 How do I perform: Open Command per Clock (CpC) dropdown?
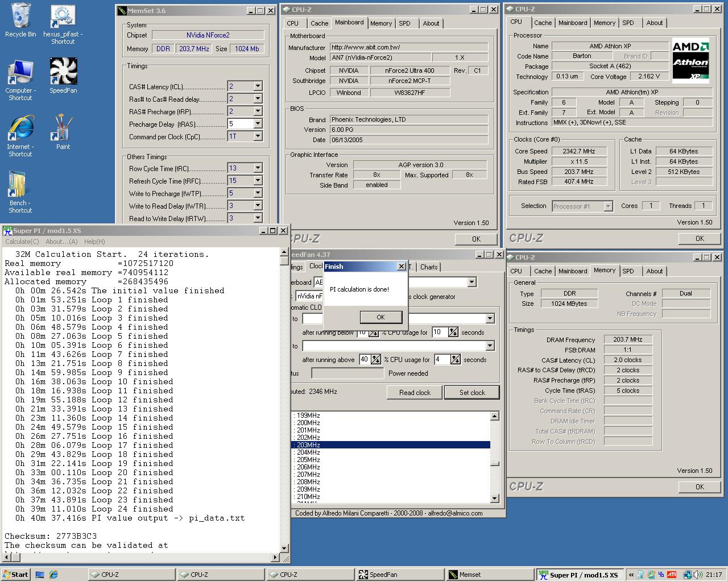(258, 136)
